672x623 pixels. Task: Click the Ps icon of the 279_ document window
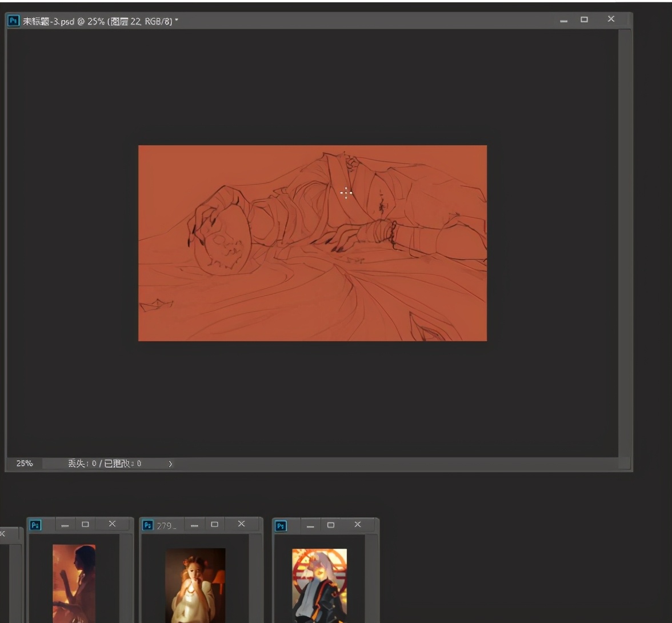[148, 525]
